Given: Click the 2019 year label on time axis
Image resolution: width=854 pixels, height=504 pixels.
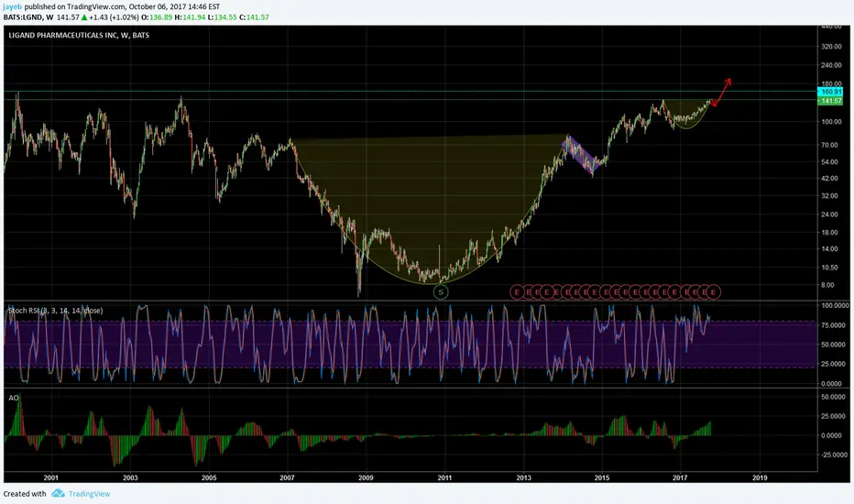Looking at the screenshot, I should pos(760,477).
